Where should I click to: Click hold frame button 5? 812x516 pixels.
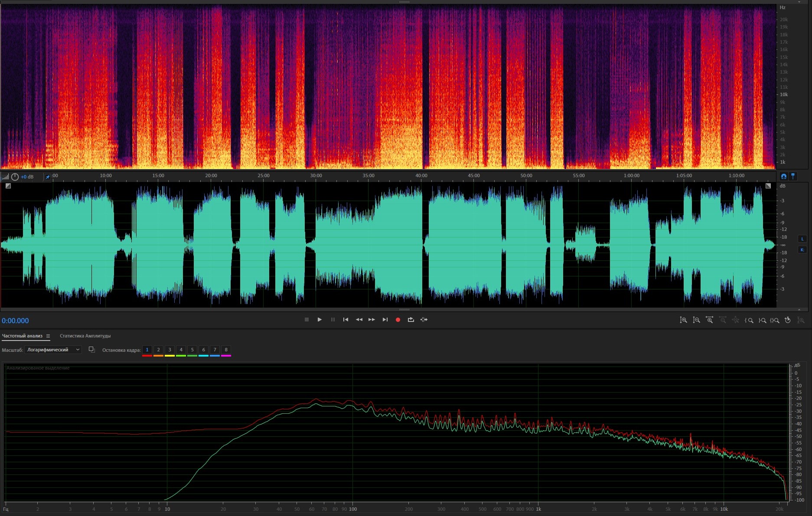pyautogui.click(x=192, y=350)
